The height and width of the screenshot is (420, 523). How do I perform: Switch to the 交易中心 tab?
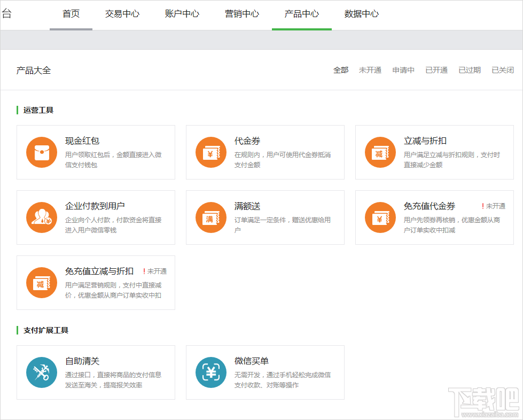click(x=122, y=14)
